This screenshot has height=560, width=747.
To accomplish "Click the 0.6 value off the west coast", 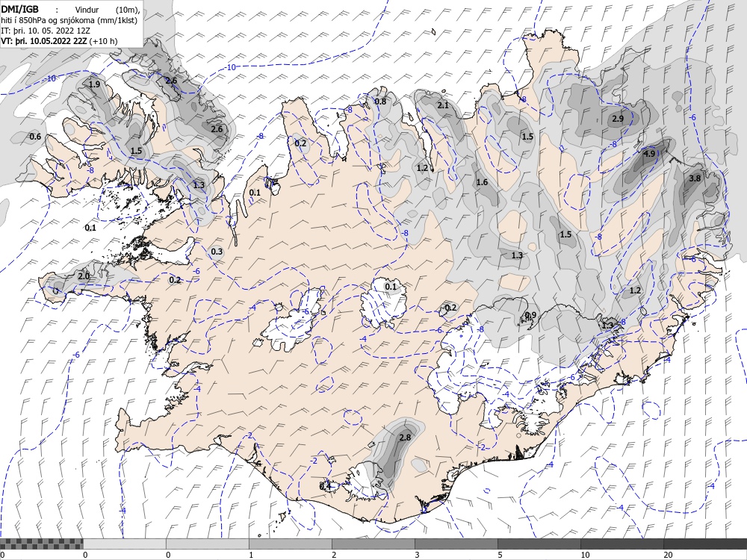I will click(x=35, y=137).
